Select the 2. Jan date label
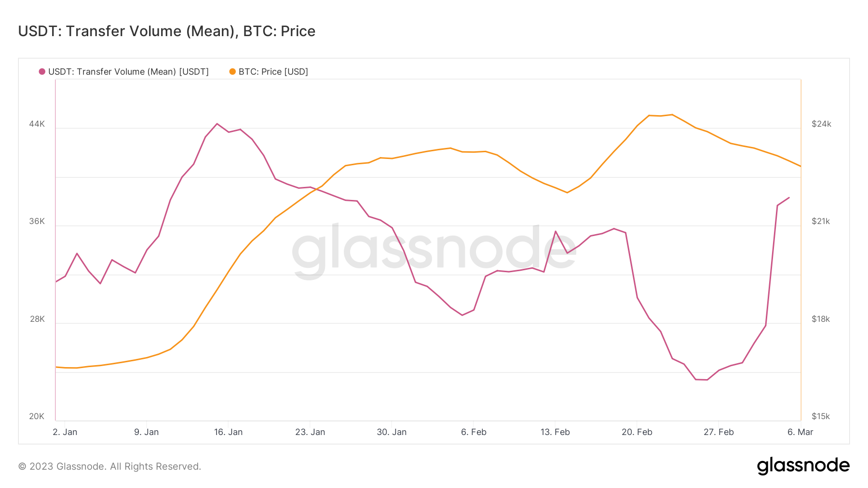Viewport: 868px width, 488px height. click(65, 432)
